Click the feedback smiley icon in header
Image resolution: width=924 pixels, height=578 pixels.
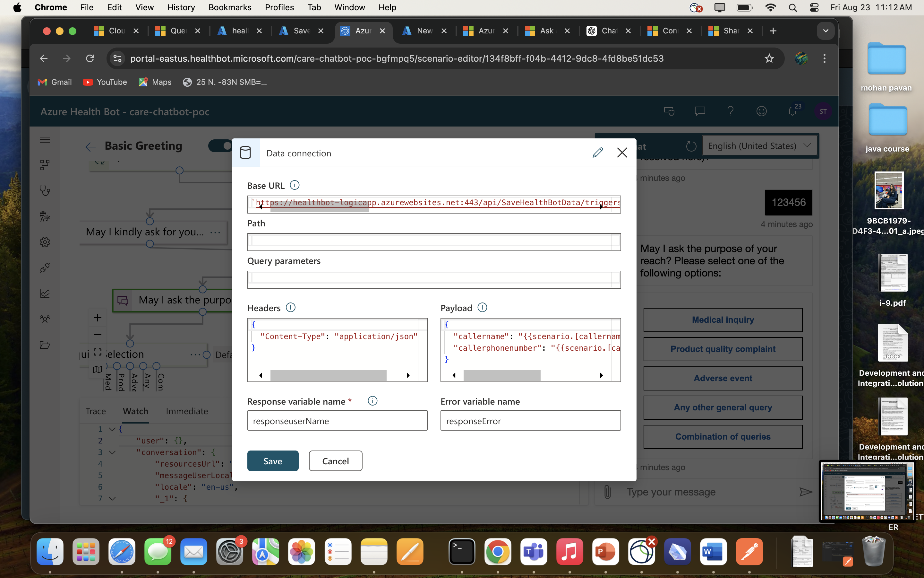[x=761, y=111]
